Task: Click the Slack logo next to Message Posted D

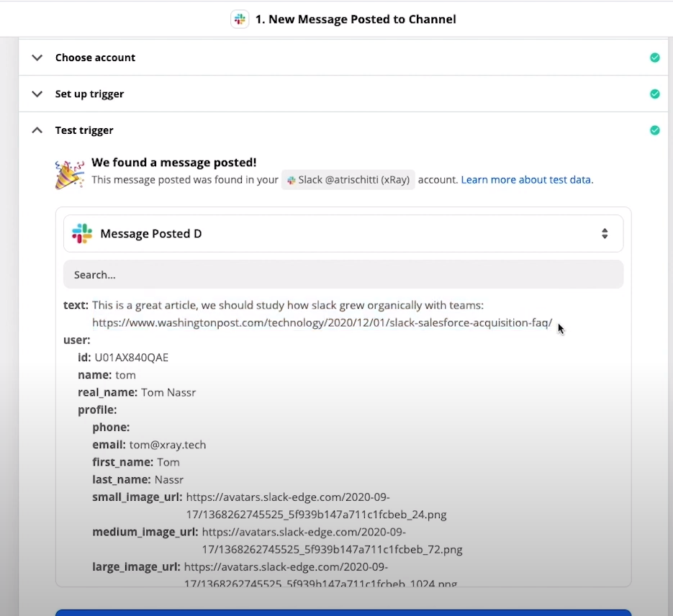Action: (82, 233)
